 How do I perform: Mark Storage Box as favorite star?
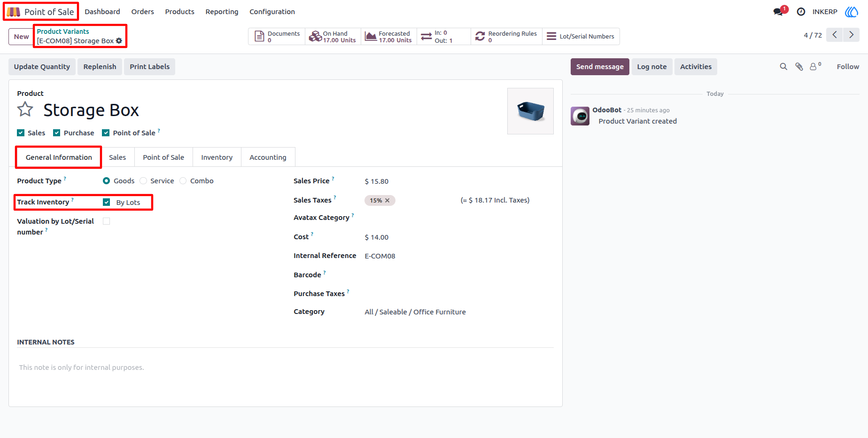tap(25, 109)
